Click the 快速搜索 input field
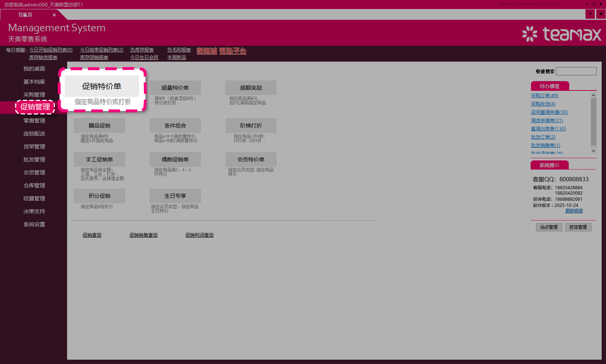This screenshot has height=364, width=606. (576, 71)
